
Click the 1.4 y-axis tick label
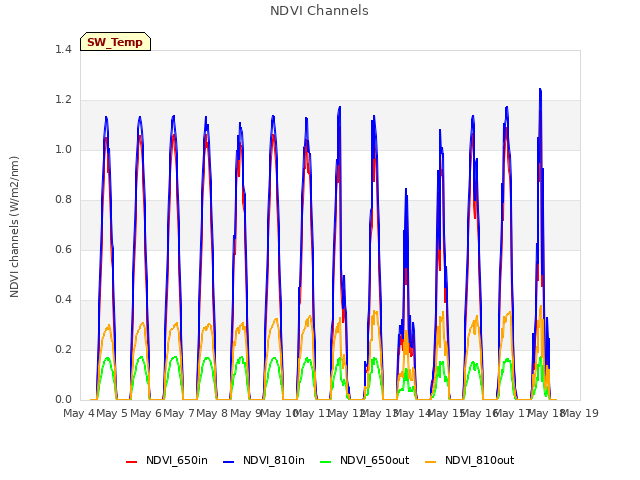63,49
